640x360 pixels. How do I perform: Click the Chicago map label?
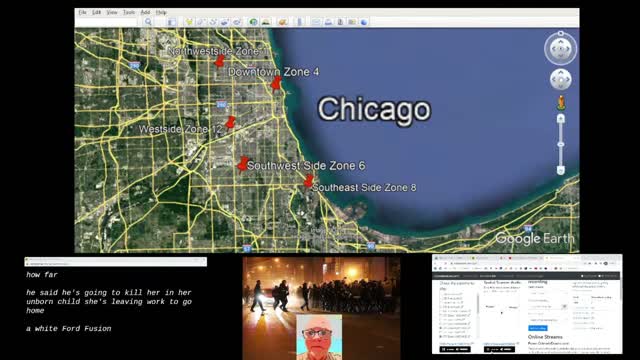pyautogui.click(x=374, y=109)
